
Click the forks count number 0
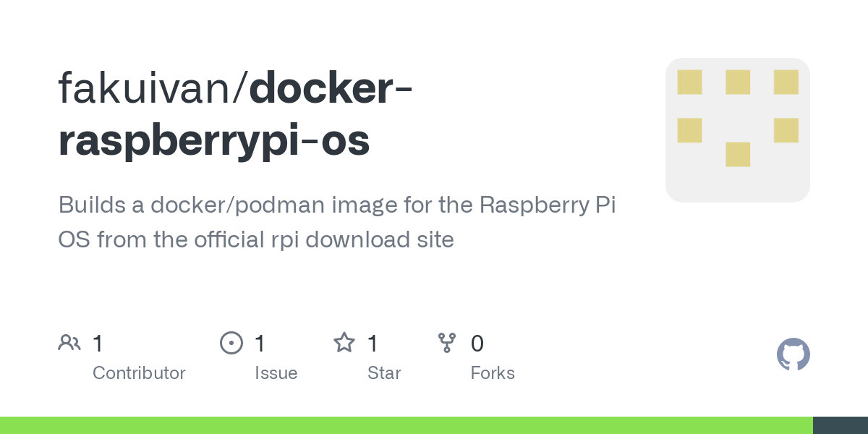(x=477, y=344)
